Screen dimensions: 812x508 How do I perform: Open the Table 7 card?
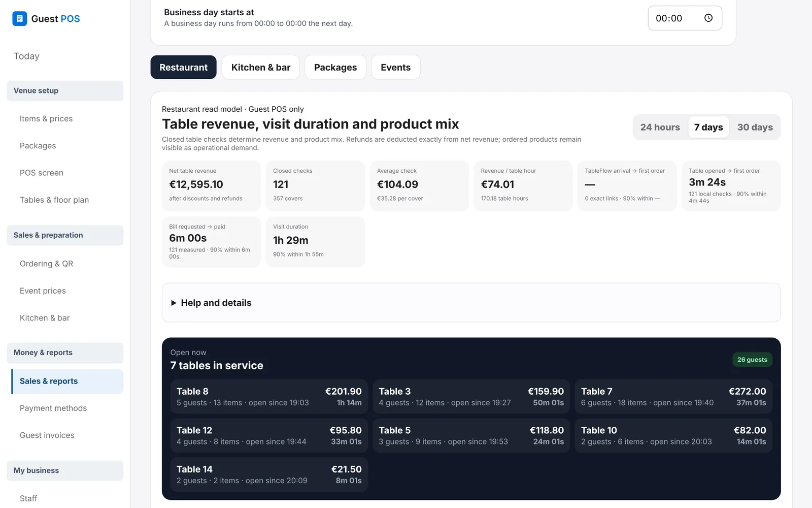673,397
